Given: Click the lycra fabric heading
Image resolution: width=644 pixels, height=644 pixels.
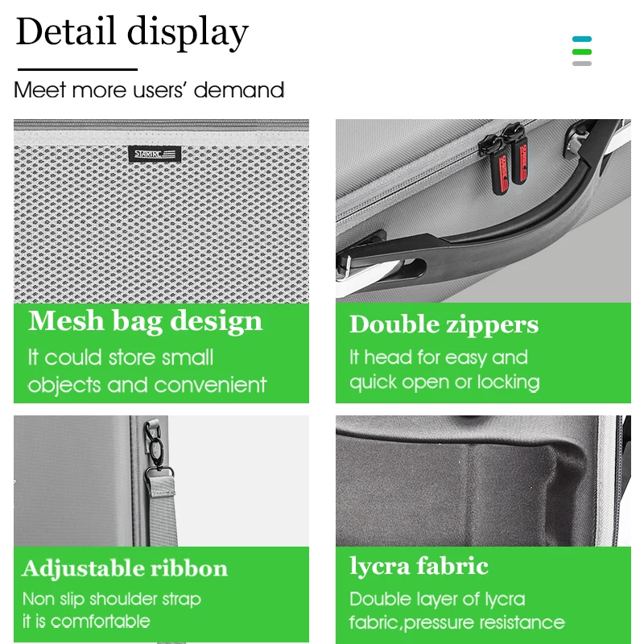Looking at the screenshot, I should [x=419, y=567].
